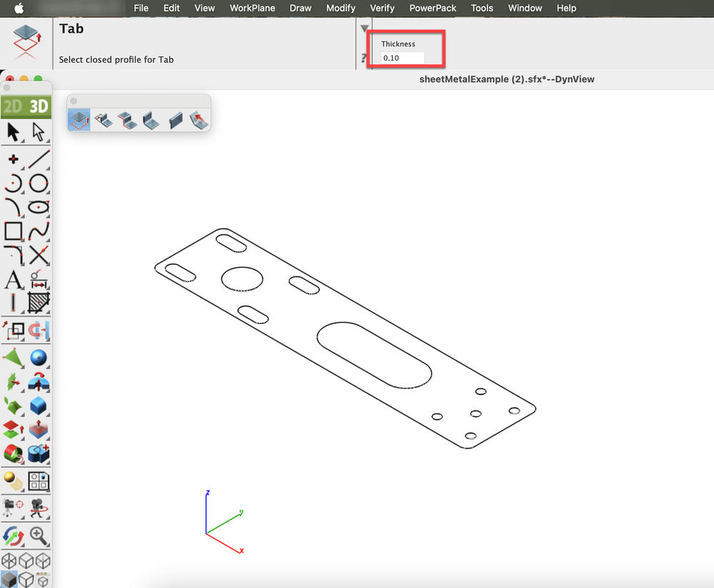
Task: Open the Apple menu
Action: click(19, 8)
